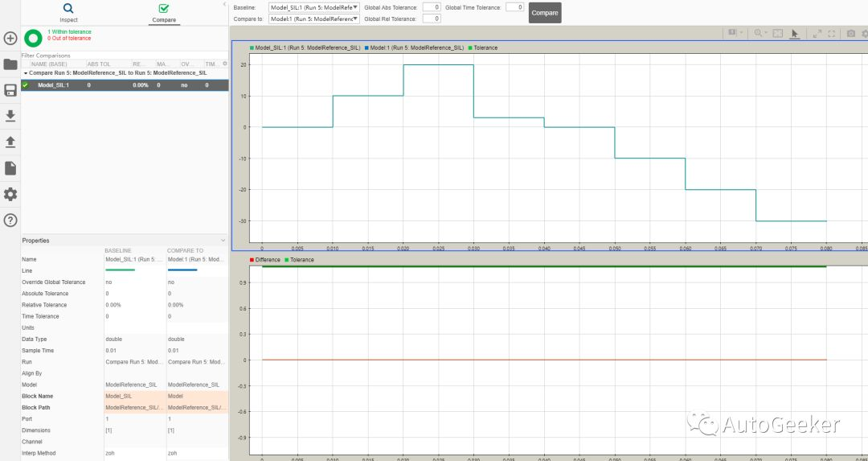Click the Compare button
This screenshot has height=461, width=868.
pyautogui.click(x=545, y=13)
